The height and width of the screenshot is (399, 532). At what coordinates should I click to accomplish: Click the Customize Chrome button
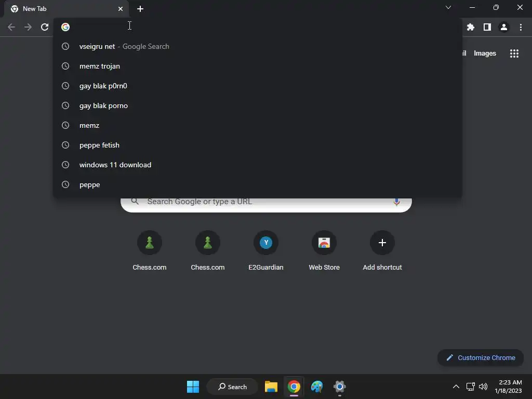[481, 357]
